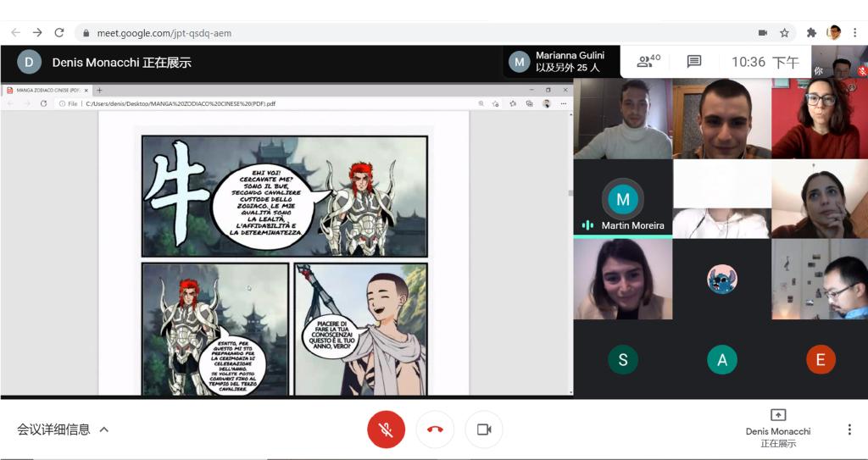The width and height of the screenshot is (868, 460).
Task: Go forward using the browser forward arrow
Action: (x=37, y=33)
